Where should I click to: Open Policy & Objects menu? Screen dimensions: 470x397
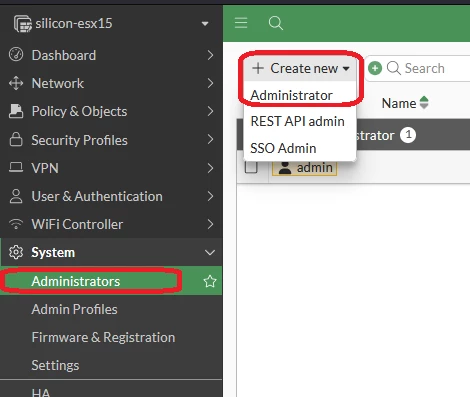79,112
